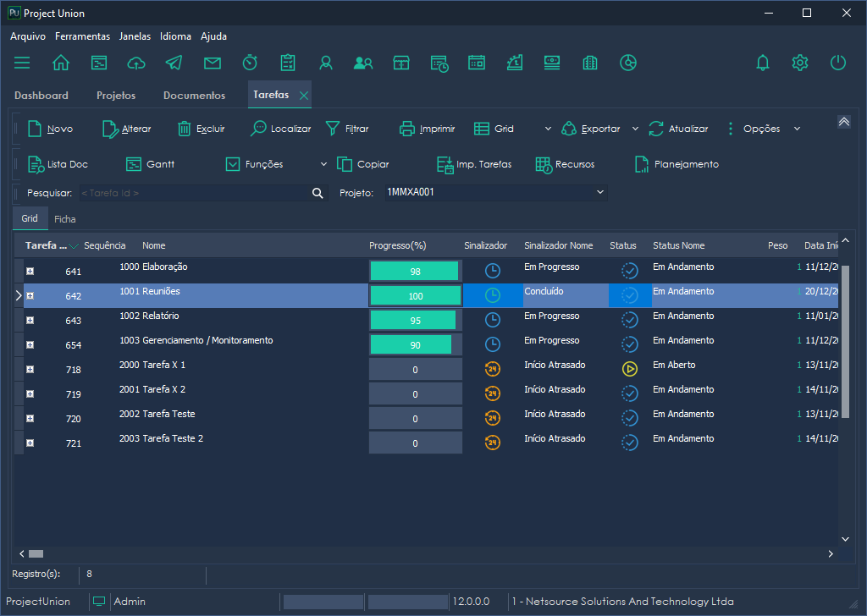
Task: Click the stopwatch timer icon
Action: pos(250,63)
